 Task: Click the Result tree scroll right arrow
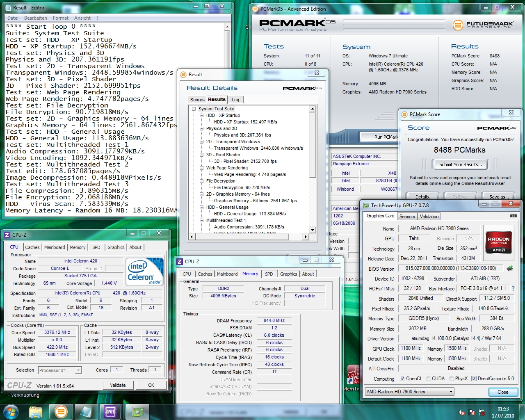point(306,237)
